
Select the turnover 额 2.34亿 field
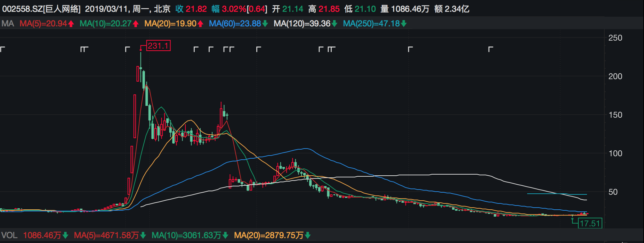coord(452,9)
